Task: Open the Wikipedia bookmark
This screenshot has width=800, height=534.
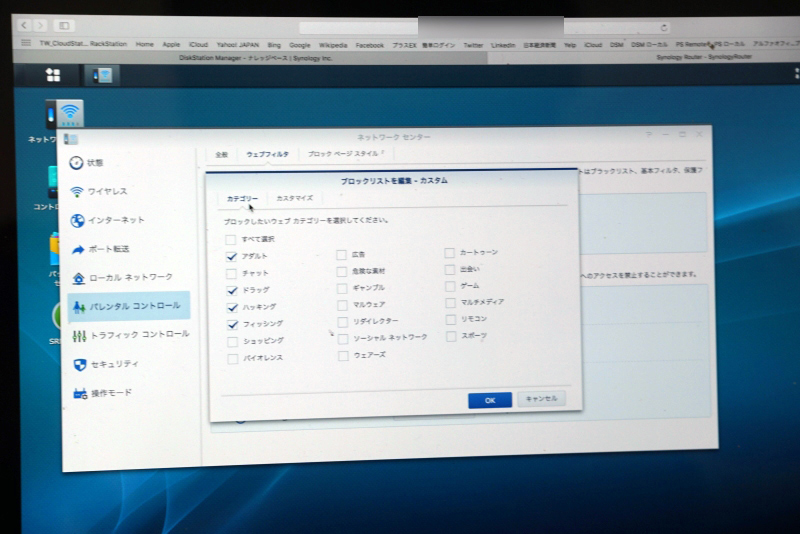Action: (333, 45)
